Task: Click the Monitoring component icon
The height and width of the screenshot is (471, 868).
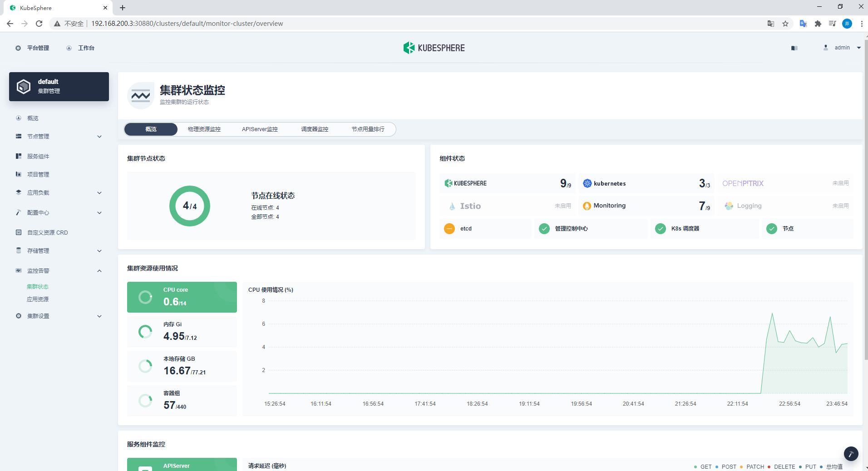Action: pos(587,206)
